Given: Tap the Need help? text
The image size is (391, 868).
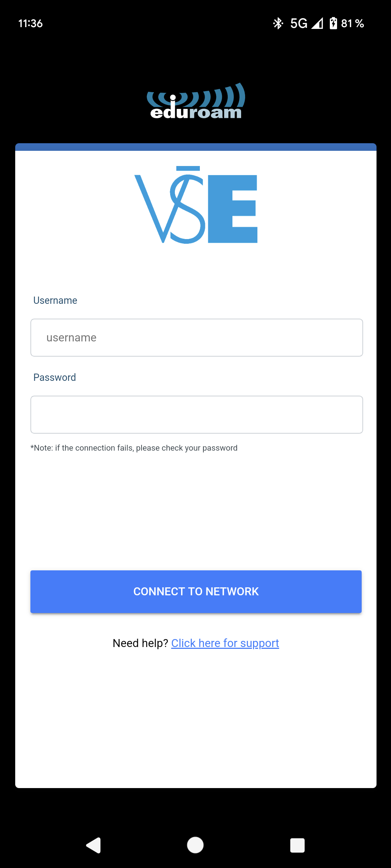Looking at the screenshot, I should click(140, 643).
